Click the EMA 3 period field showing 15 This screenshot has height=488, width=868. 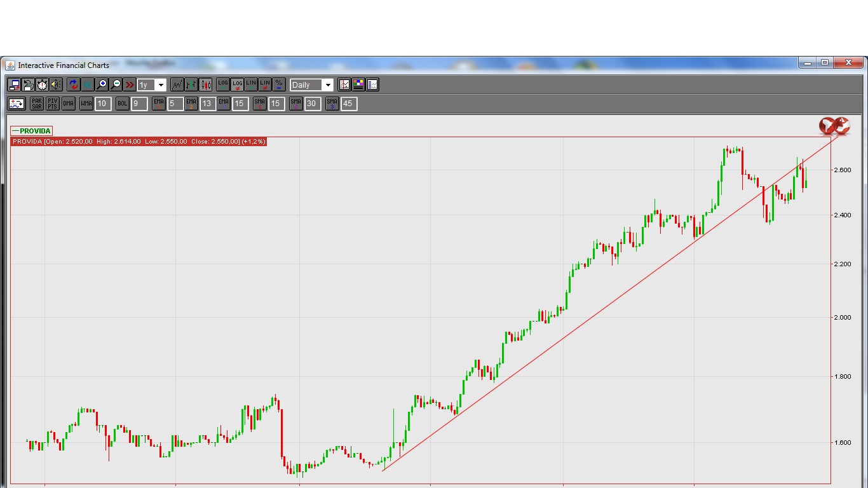(240, 104)
